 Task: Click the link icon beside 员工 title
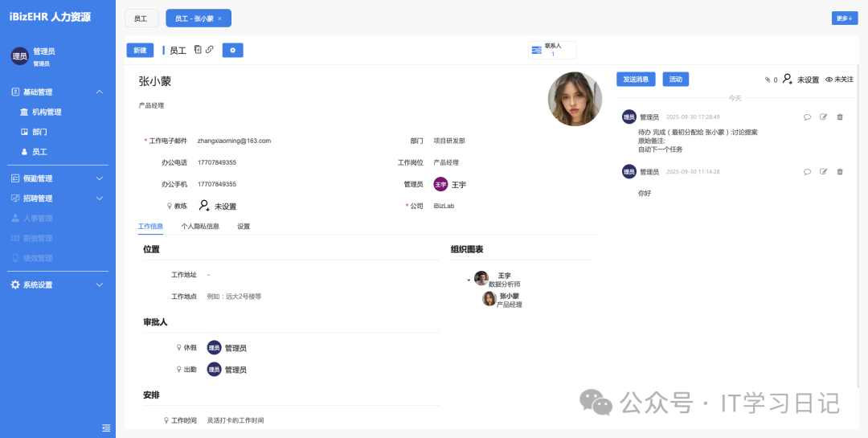tap(209, 50)
